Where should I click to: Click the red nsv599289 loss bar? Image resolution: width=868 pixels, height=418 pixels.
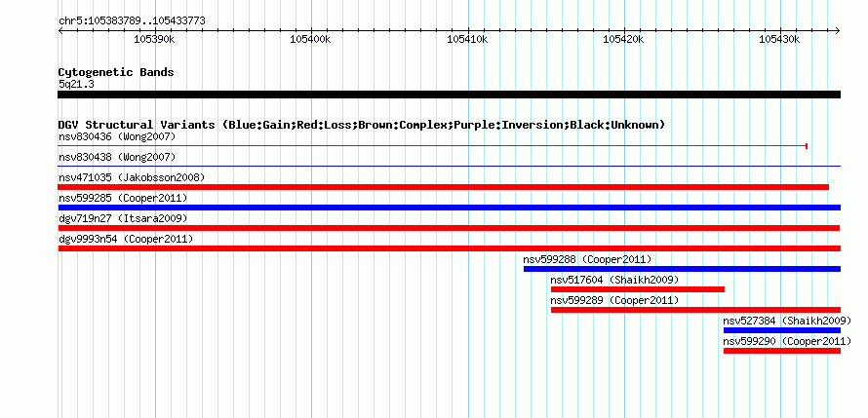[x=695, y=310]
